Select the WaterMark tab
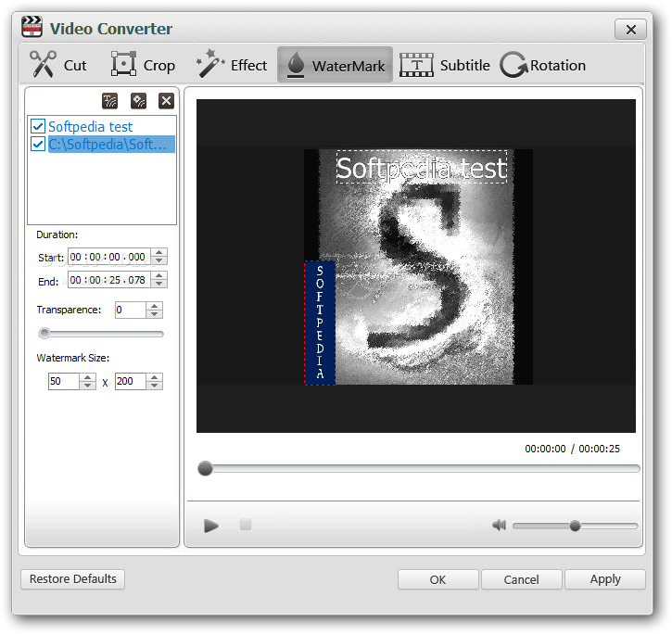 pos(336,65)
